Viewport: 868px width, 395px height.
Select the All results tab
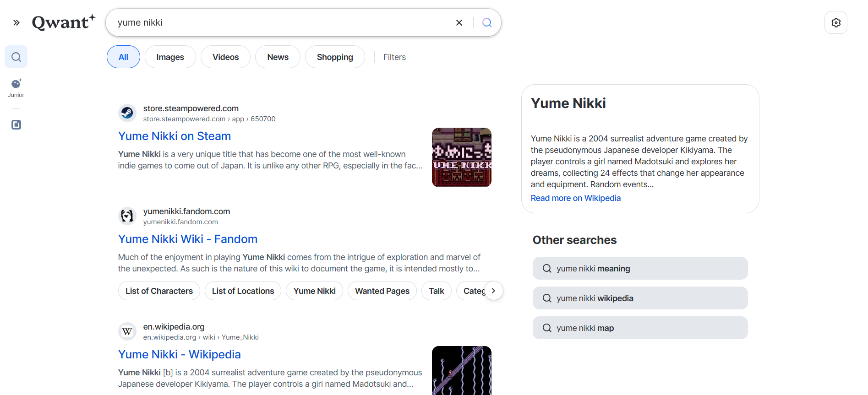click(123, 57)
